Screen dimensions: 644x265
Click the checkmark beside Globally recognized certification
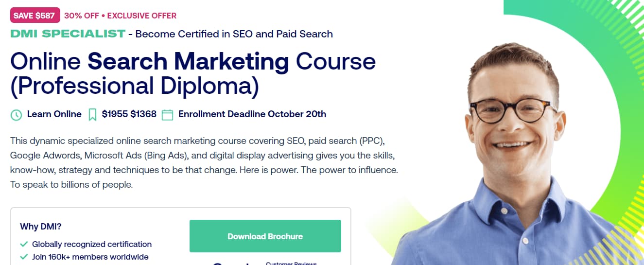click(24, 244)
